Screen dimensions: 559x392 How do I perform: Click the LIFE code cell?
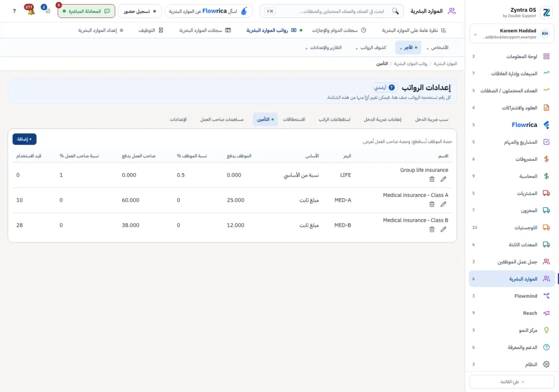click(x=345, y=175)
